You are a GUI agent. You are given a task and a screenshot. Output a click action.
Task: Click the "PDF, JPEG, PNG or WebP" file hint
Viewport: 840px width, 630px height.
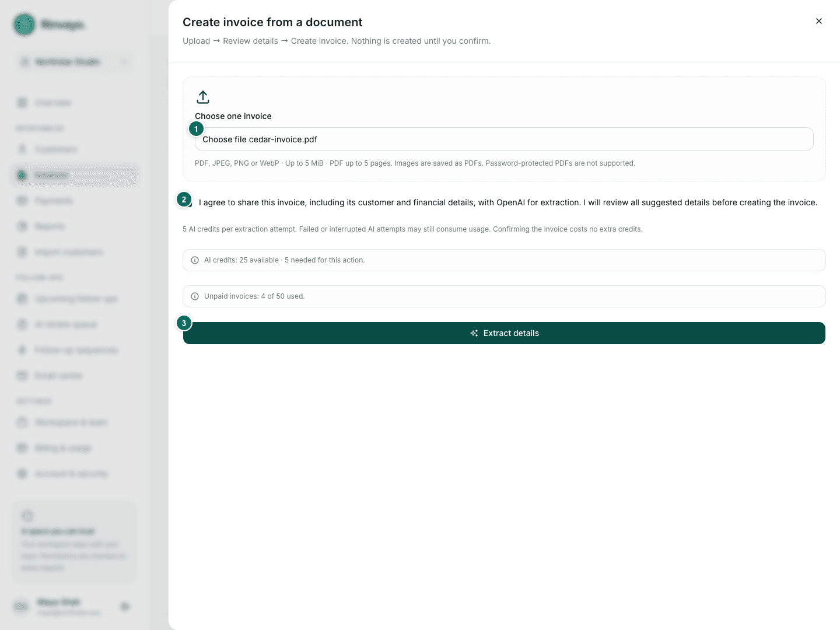coord(415,163)
